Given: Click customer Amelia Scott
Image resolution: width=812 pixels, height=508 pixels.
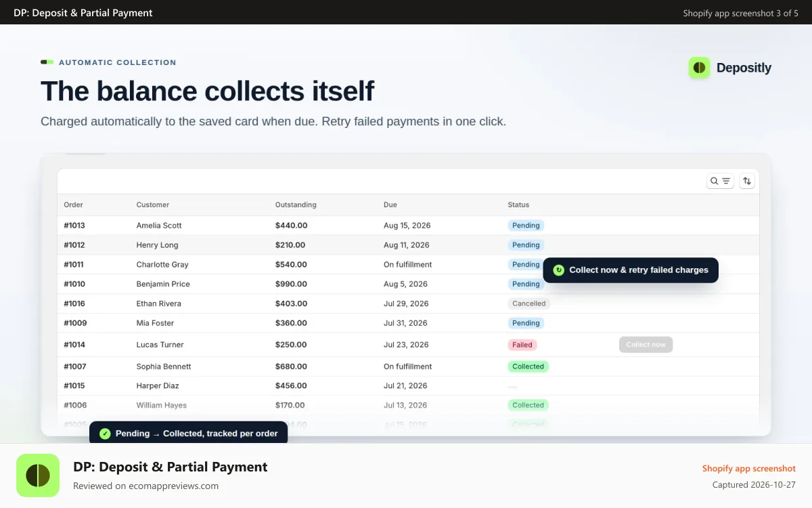Looking at the screenshot, I should [x=159, y=226].
